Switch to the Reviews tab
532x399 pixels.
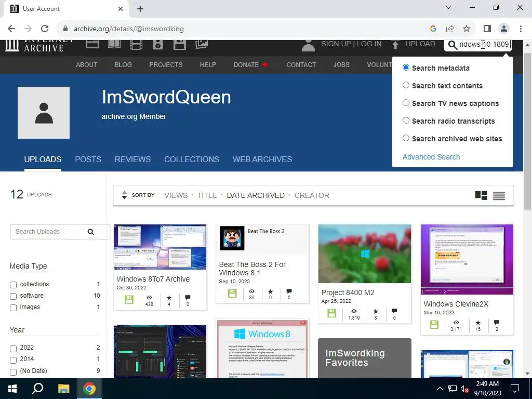point(132,159)
